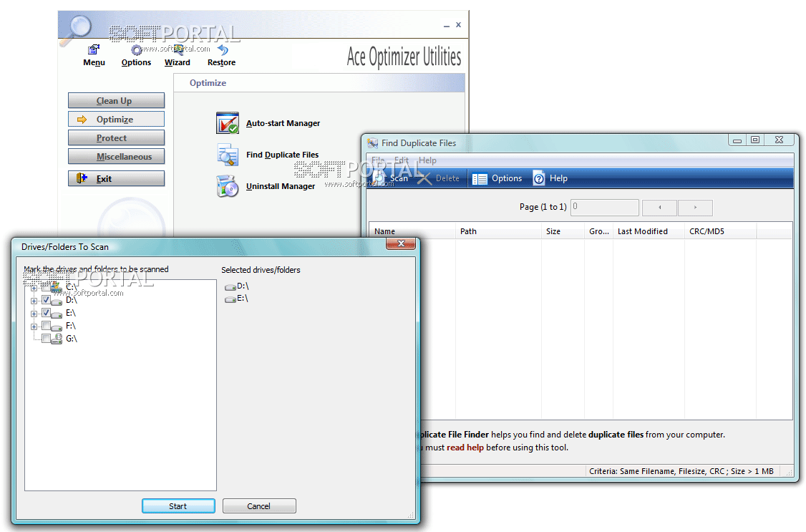Click the page number input field
This screenshot has height=532, width=806.
point(604,207)
